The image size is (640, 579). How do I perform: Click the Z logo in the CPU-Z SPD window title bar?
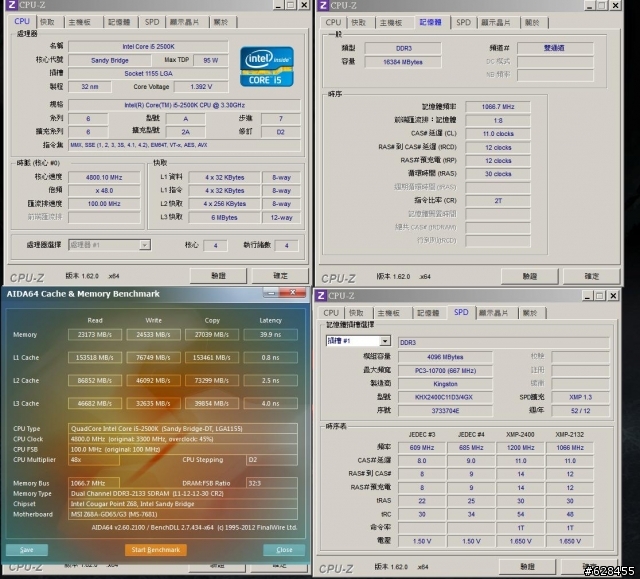coord(321,295)
